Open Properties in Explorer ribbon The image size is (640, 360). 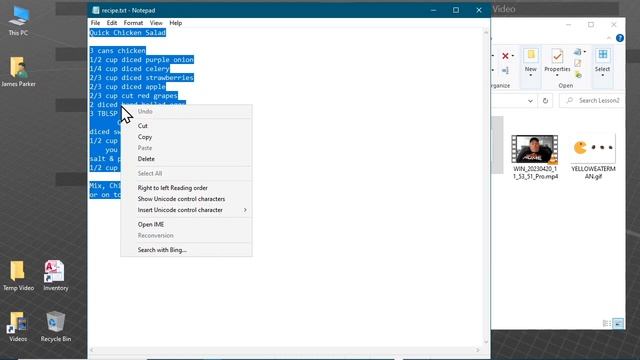[x=557, y=61]
